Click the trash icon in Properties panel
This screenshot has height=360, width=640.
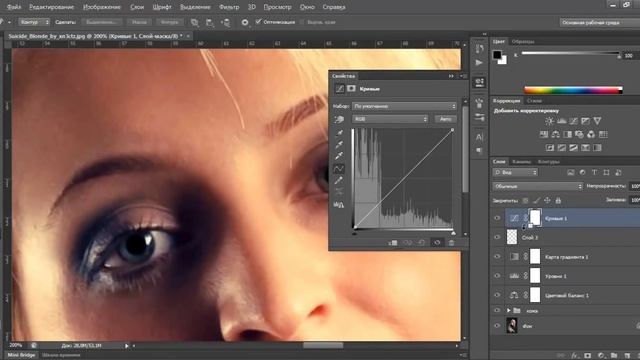(x=451, y=243)
